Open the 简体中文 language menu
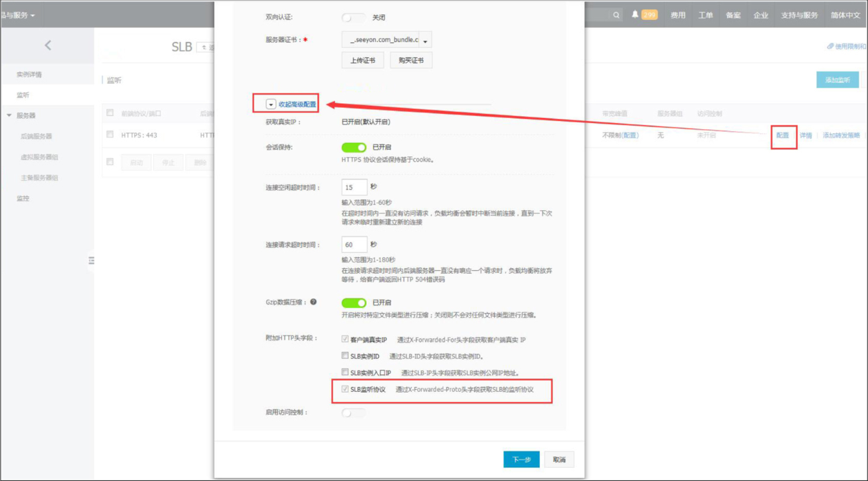 [845, 15]
